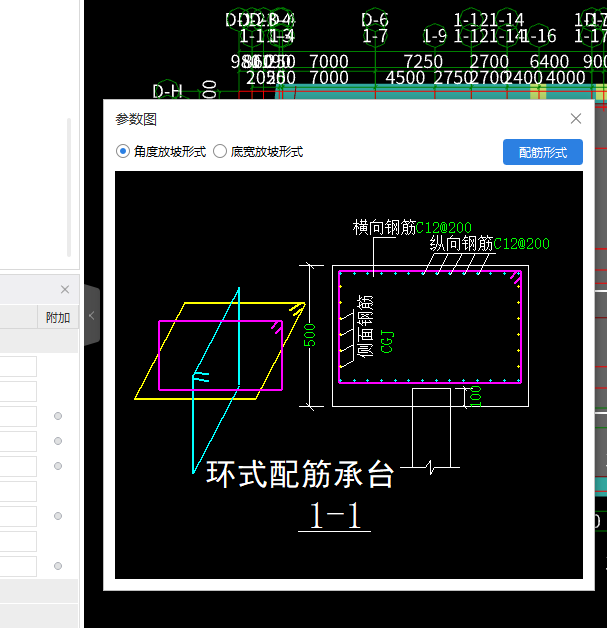Select the 底宽放坡形式 radio option

(x=220, y=152)
